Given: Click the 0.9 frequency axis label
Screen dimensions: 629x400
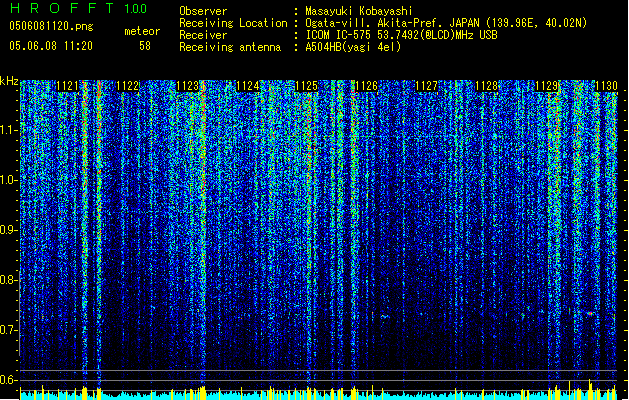Looking at the screenshot, I should coord(9,230).
